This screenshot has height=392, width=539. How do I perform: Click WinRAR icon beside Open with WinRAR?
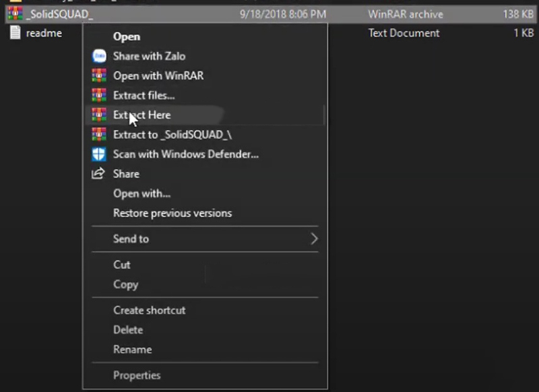point(99,75)
